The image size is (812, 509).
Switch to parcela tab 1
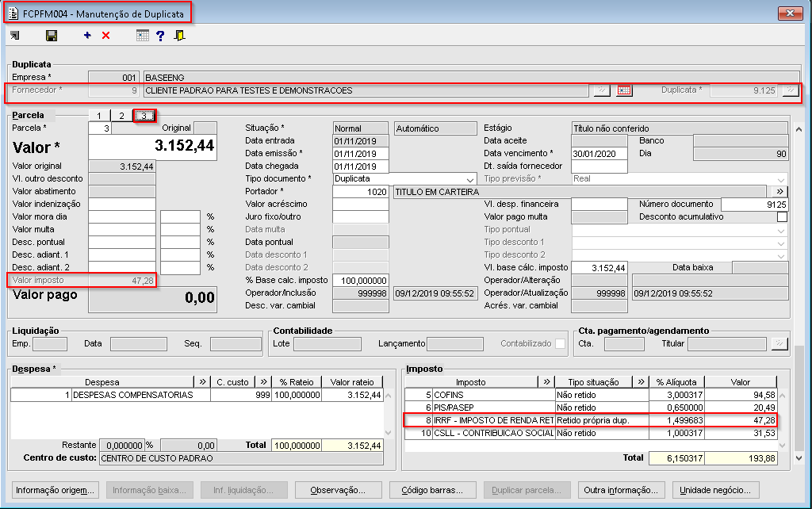pyautogui.click(x=98, y=116)
